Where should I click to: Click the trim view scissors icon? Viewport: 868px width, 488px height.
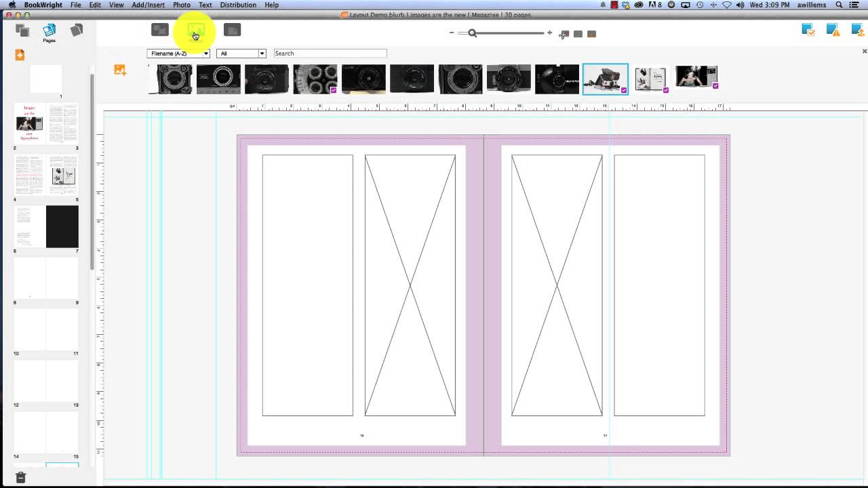564,34
